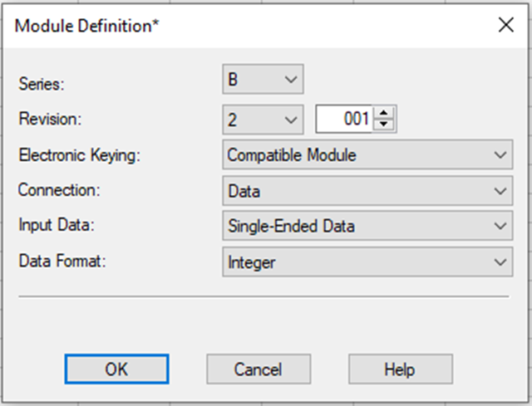Click the Input Data label
532x406 pixels.
pos(57,225)
